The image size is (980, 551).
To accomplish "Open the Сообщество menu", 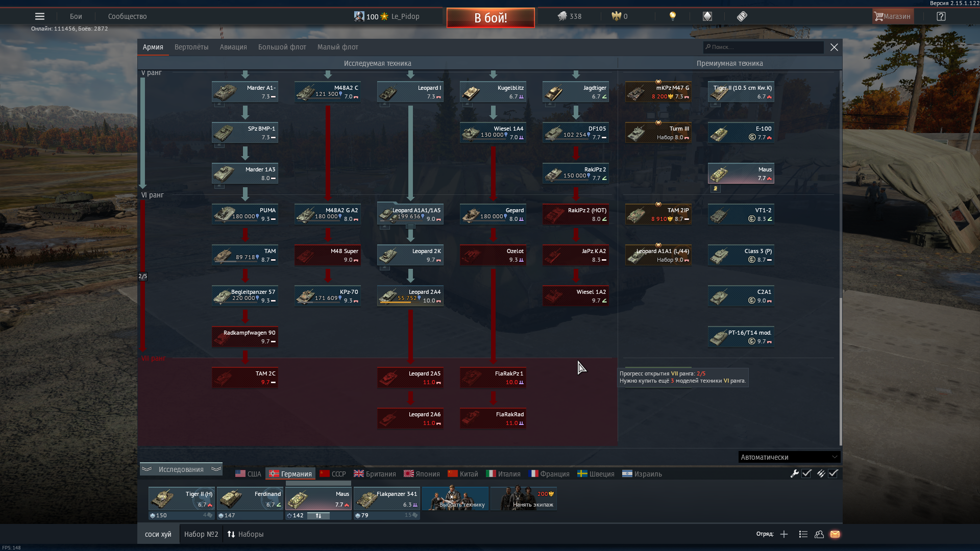I will [x=128, y=16].
